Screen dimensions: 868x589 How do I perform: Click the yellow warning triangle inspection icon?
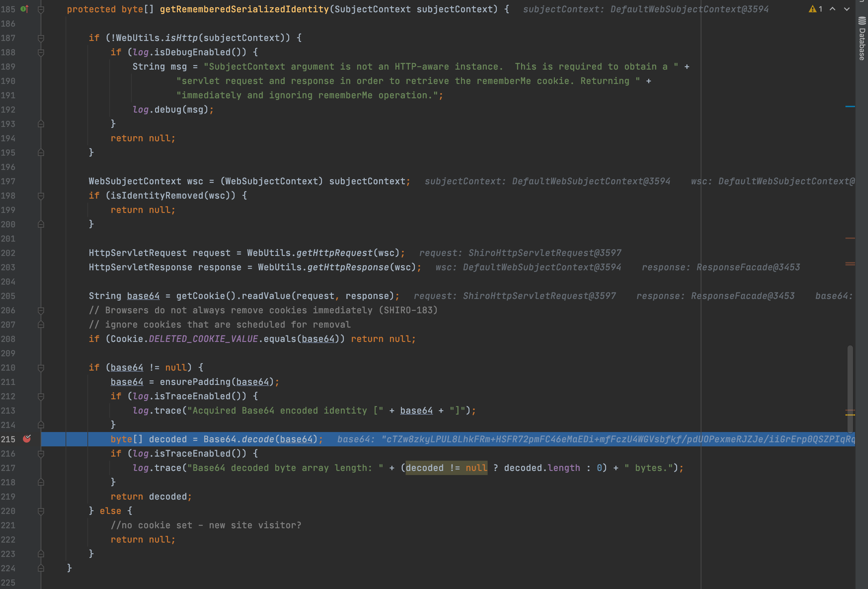pyautogui.click(x=812, y=9)
